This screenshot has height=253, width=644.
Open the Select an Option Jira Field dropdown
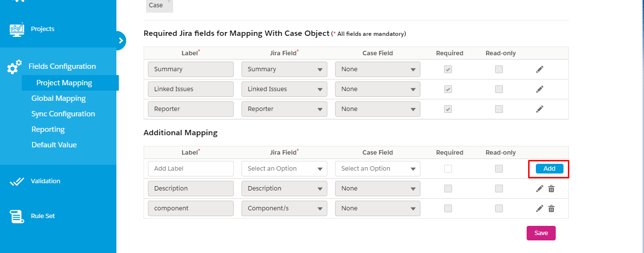click(x=284, y=169)
